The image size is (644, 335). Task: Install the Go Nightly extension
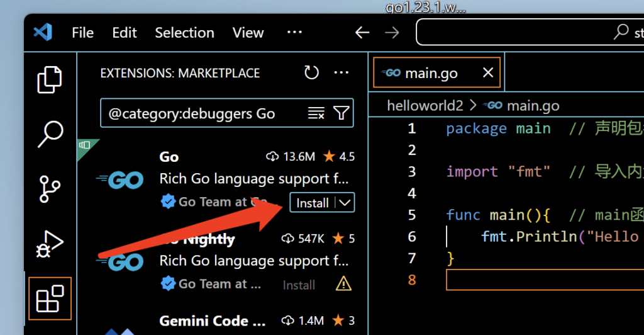(299, 285)
